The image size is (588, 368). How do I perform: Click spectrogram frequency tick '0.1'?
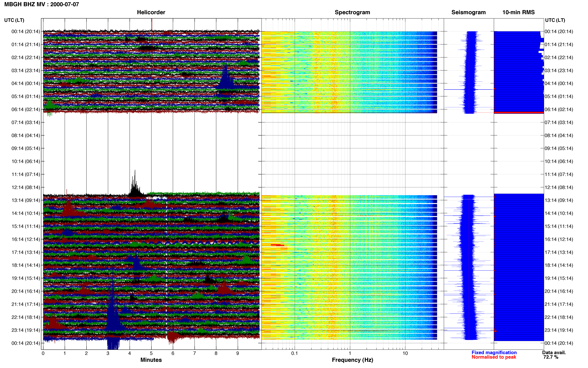coord(295,353)
